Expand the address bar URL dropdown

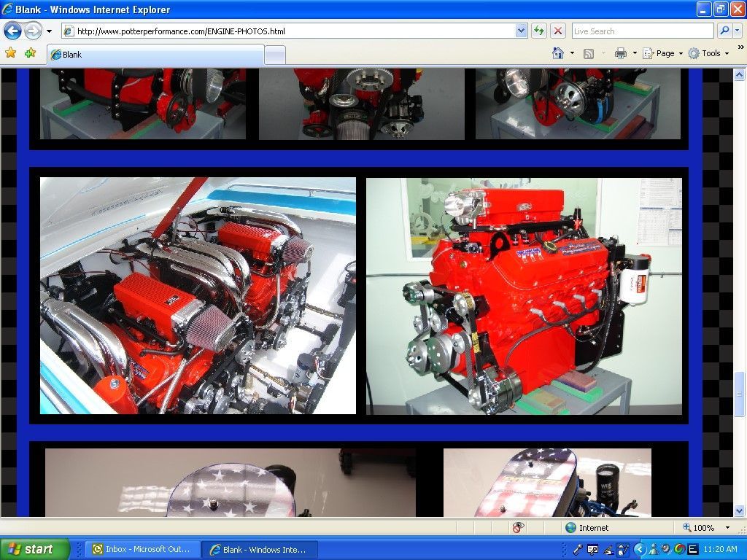point(521,31)
